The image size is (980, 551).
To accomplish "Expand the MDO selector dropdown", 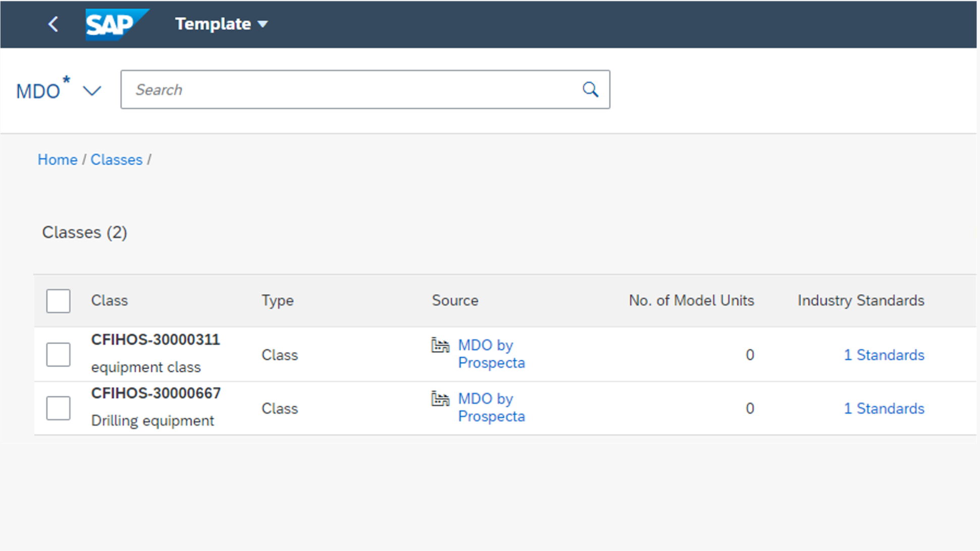I will pos(91,91).
